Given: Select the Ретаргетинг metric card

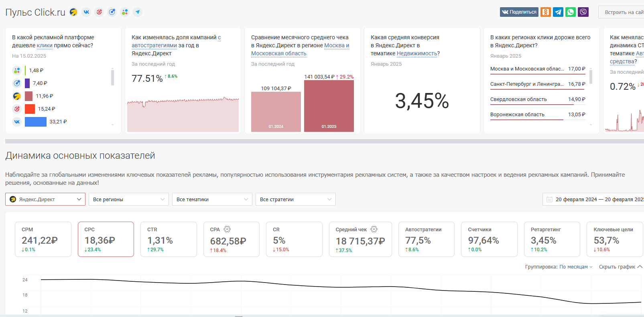Looking at the screenshot, I should pyautogui.click(x=552, y=239).
